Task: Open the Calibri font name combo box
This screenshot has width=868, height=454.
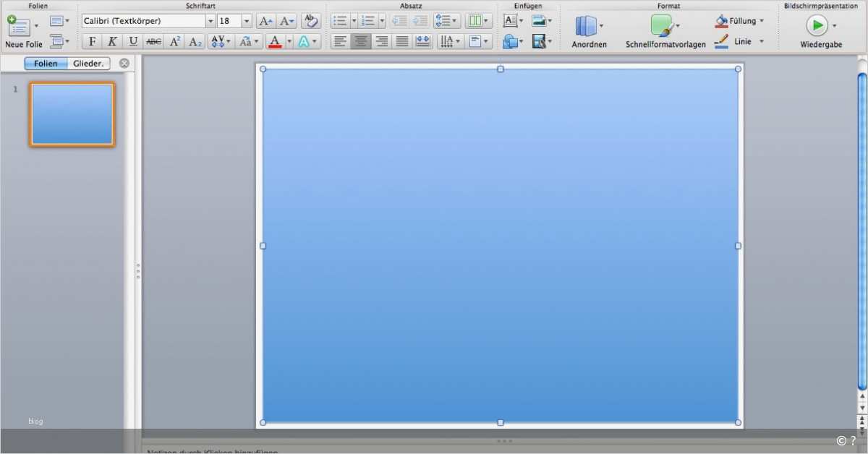Action: [x=148, y=21]
